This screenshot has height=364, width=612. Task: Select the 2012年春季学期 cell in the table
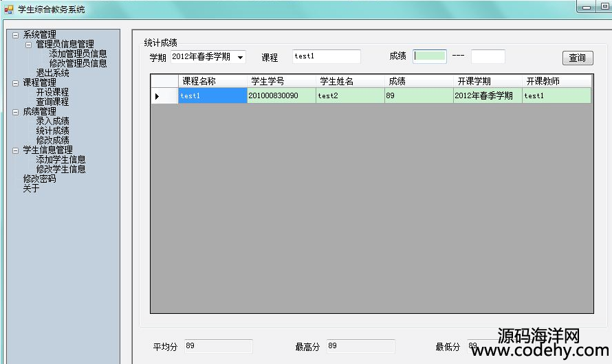tap(488, 96)
